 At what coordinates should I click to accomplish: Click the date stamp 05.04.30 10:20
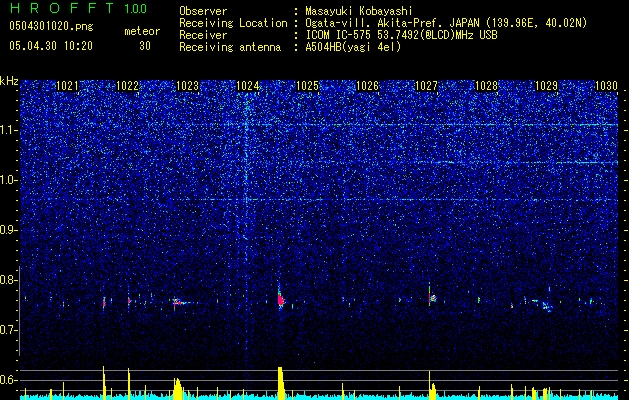[51, 46]
